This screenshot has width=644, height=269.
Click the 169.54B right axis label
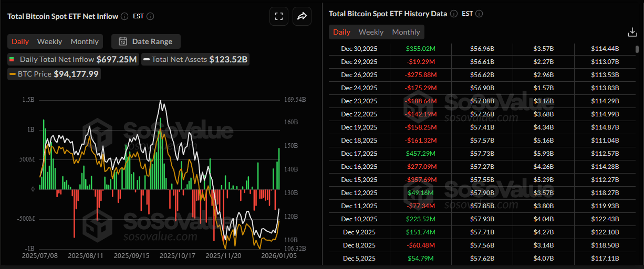(x=295, y=99)
